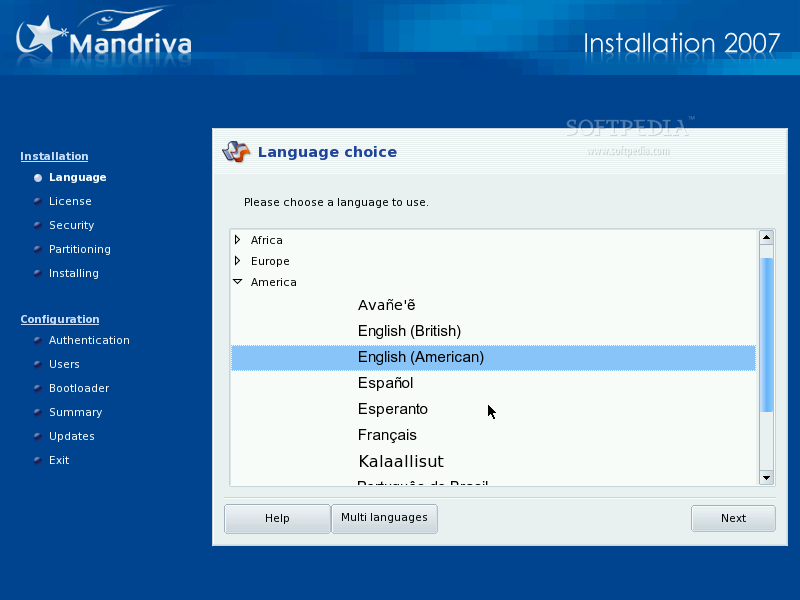The height and width of the screenshot is (600, 800).
Task: Click the scrollbar up arrow
Action: pyautogui.click(x=766, y=237)
